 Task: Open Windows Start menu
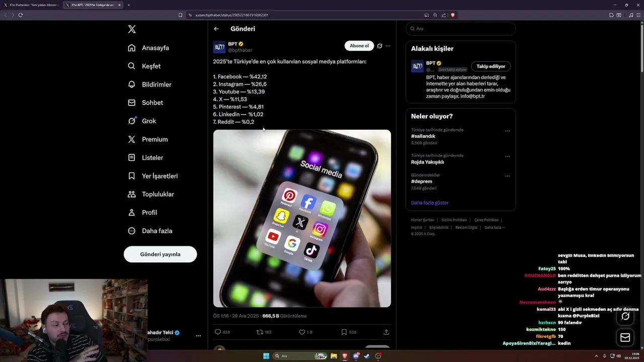pyautogui.click(x=266, y=356)
